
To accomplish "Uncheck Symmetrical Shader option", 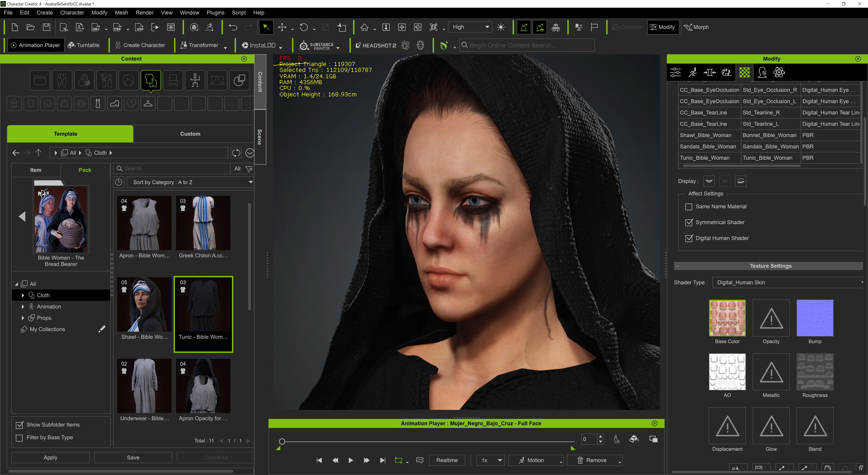I will pos(688,223).
